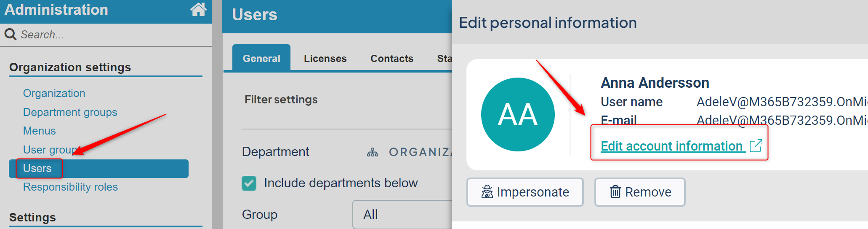868x229 pixels.
Task: Open Responsibility roles in sidebar
Action: click(70, 187)
